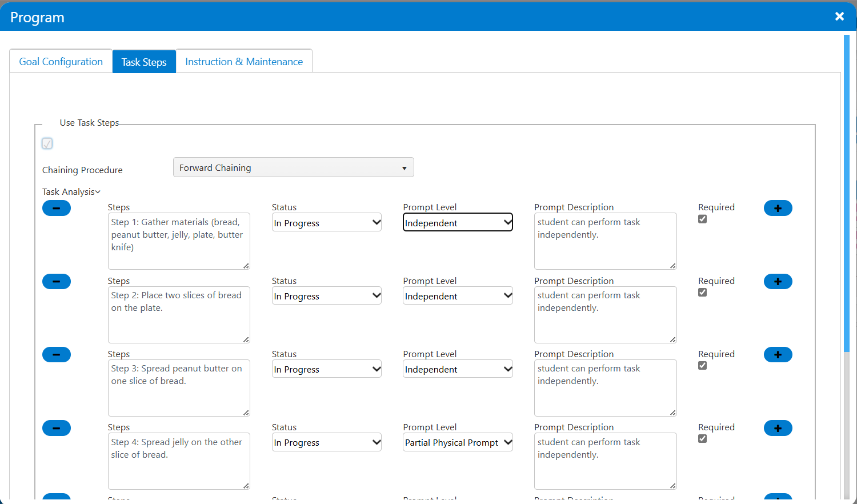Open the Status dropdown for Step 3
Screen dimensions: 857x504
pyautogui.click(x=327, y=369)
